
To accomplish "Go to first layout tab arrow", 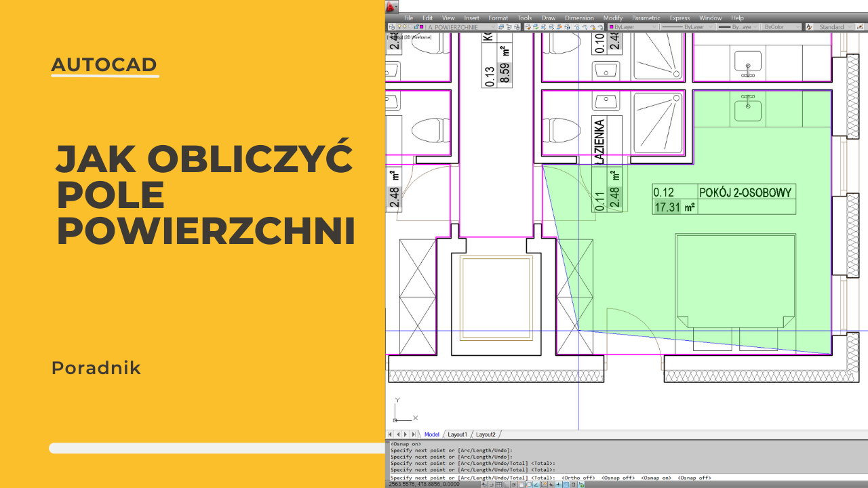I will (x=390, y=434).
